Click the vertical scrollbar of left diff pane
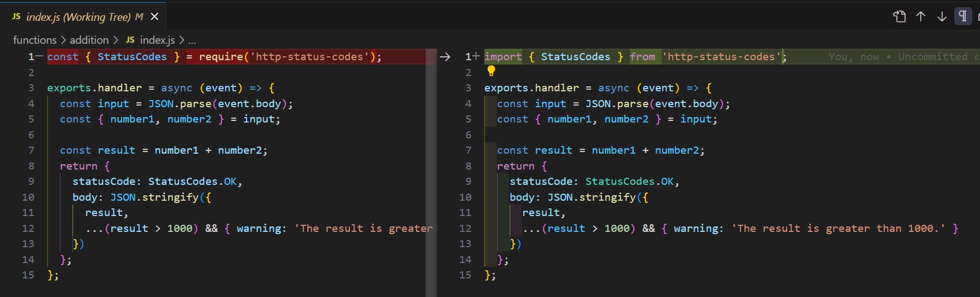 tap(431, 164)
